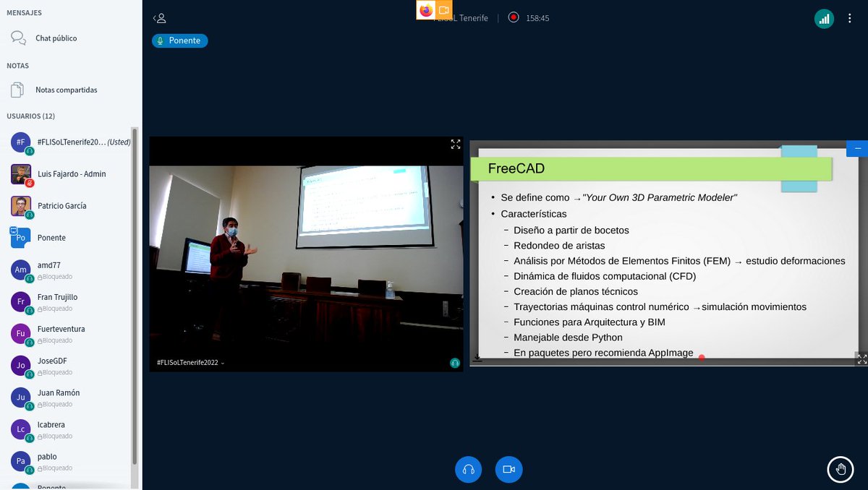Toggle headphones audio button
This screenshot has width=868, height=490.
pos(468,470)
